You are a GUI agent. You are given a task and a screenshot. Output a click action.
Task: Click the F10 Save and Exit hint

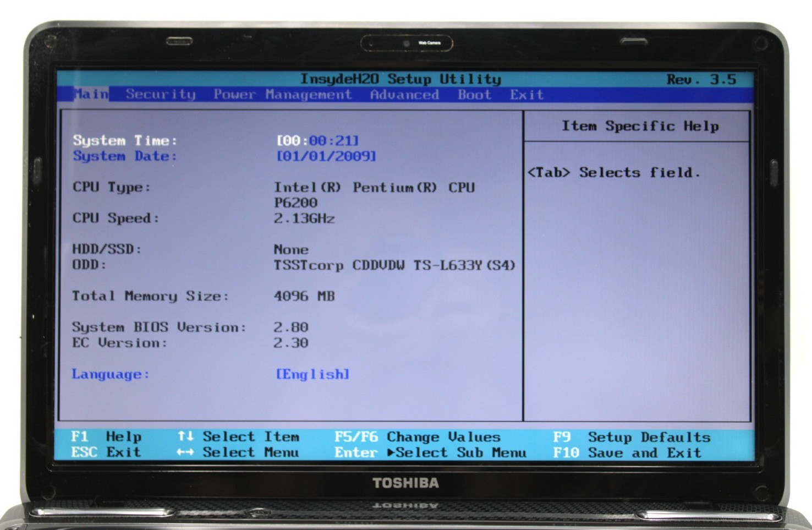coord(627,453)
